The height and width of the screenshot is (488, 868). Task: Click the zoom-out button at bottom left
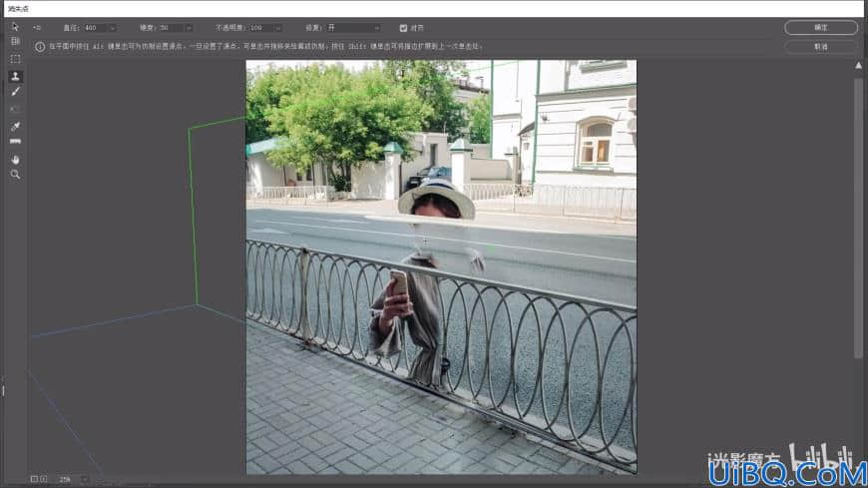34,479
